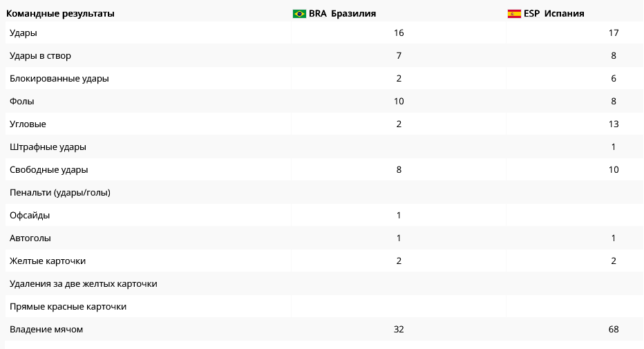Click Spain's corner count of 13
644x349 pixels.
click(614, 124)
